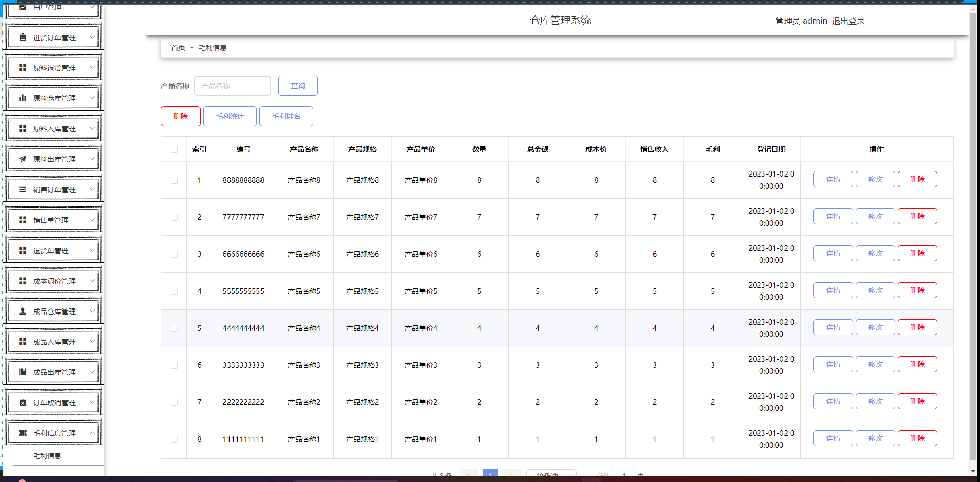Check the row with 编号 6666666666
980x482 pixels.
point(174,254)
